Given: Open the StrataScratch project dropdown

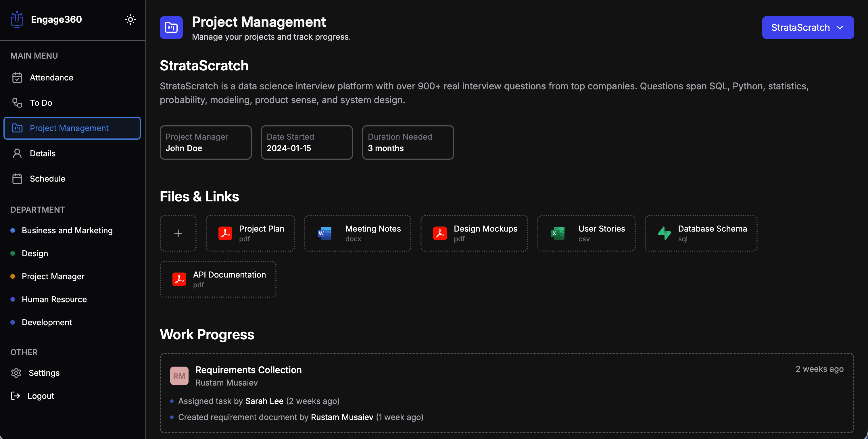Looking at the screenshot, I should pyautogui.click(x=808, y=28).
